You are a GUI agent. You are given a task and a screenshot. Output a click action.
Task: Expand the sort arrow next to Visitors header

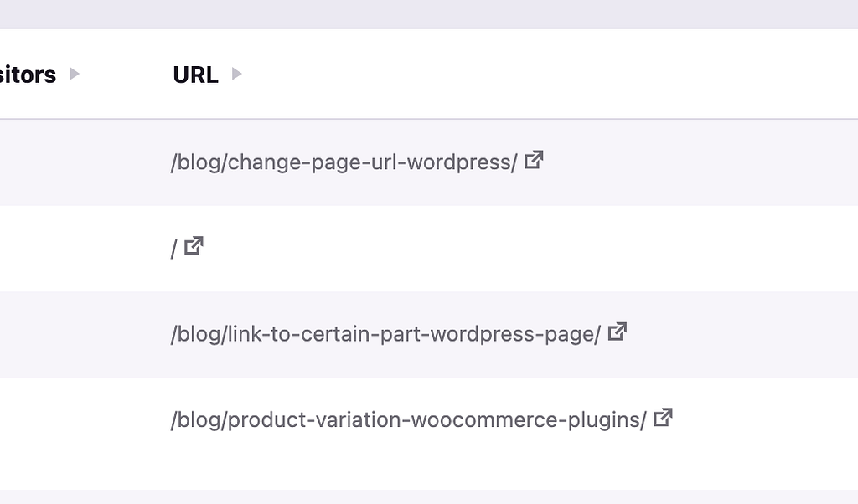pyautogui.click(x=75, y=75)
